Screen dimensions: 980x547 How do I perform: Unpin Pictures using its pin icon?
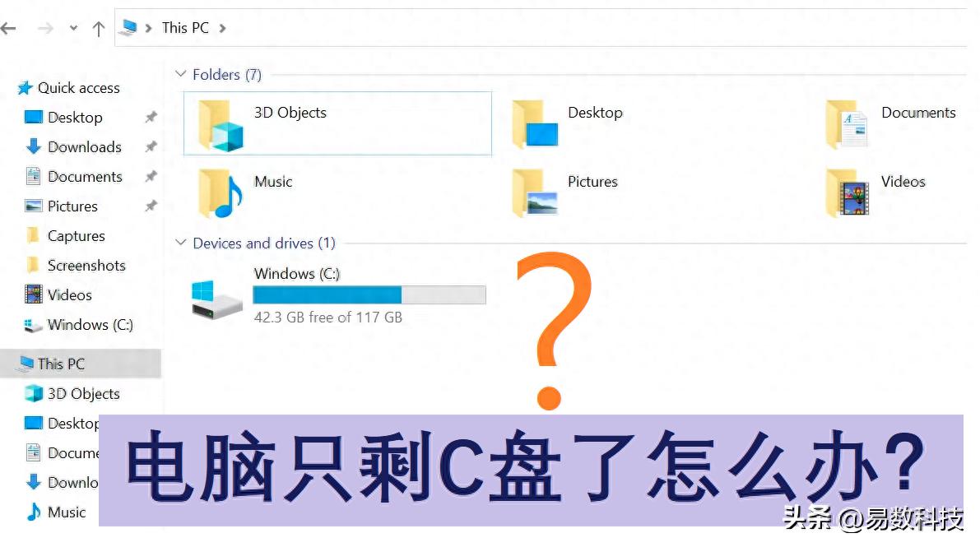[151, 206]
